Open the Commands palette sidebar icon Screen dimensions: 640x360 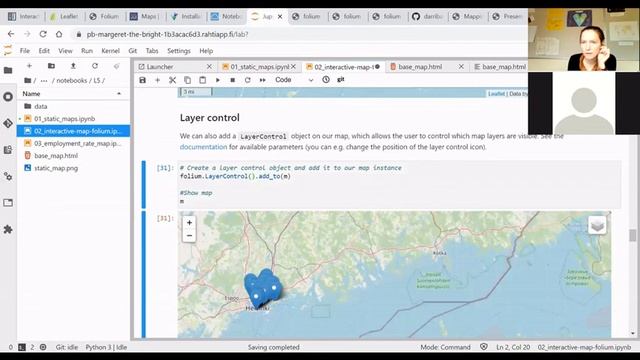point(8,150)
